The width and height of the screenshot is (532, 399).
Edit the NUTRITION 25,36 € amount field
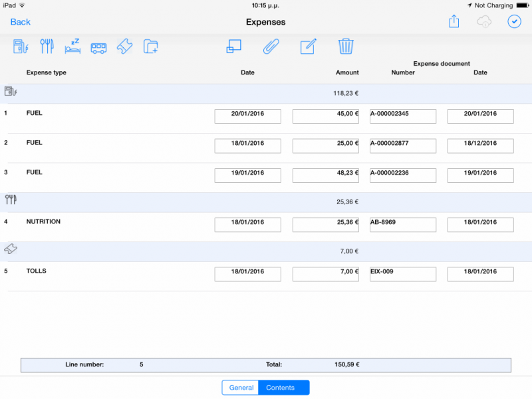pyautogui.click(x=326, y=225)
